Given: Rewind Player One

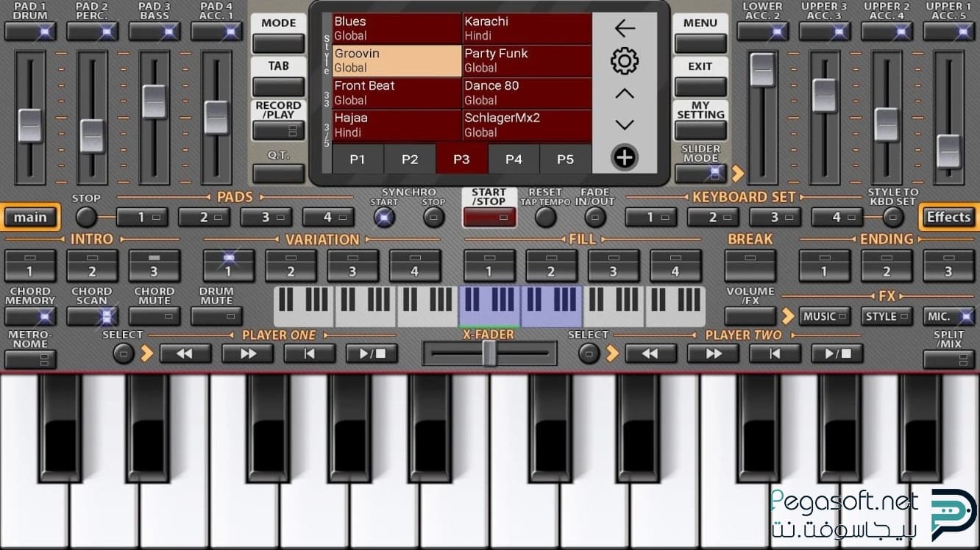Looking at the screenshot, I should coord(185,354).
